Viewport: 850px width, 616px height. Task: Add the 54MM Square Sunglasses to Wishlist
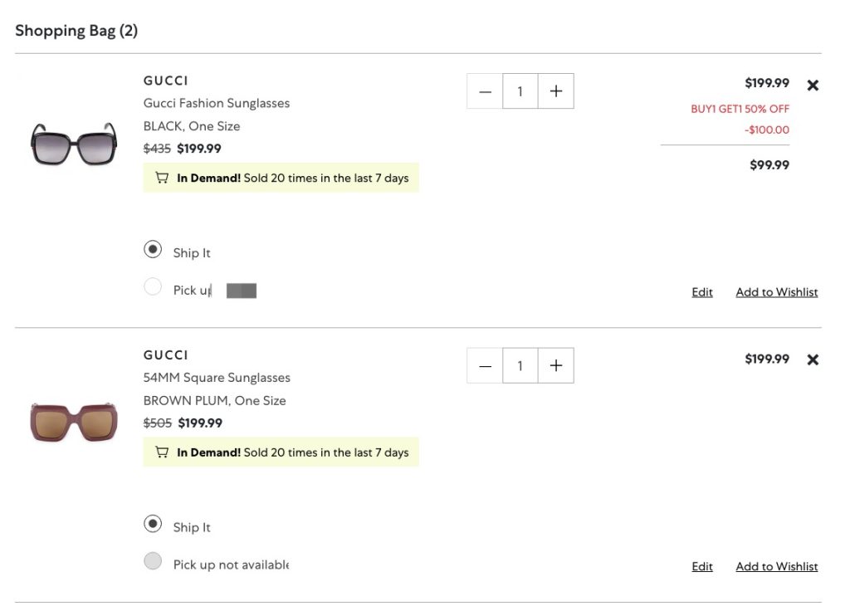[x=776, y=566]
